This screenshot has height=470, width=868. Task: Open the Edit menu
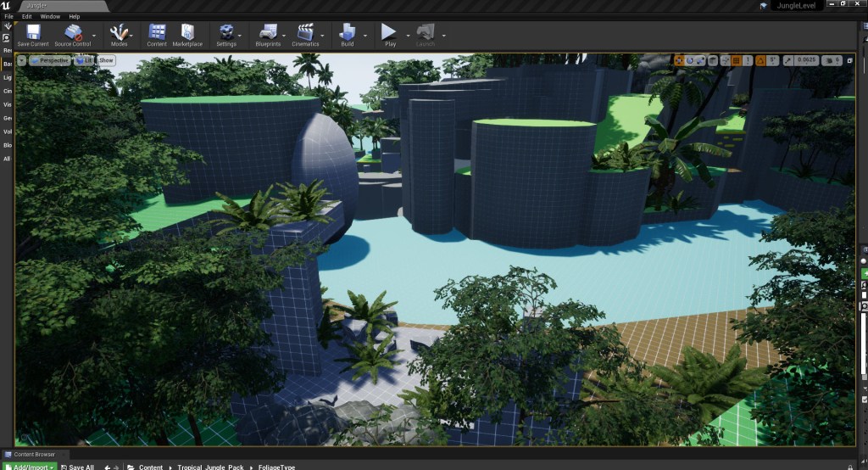point(27,16)
